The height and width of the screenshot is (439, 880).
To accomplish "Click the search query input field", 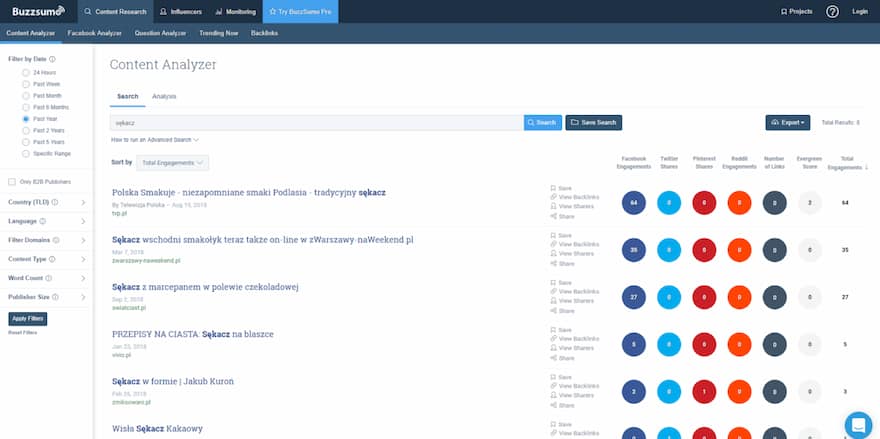I will coord(317,122).
